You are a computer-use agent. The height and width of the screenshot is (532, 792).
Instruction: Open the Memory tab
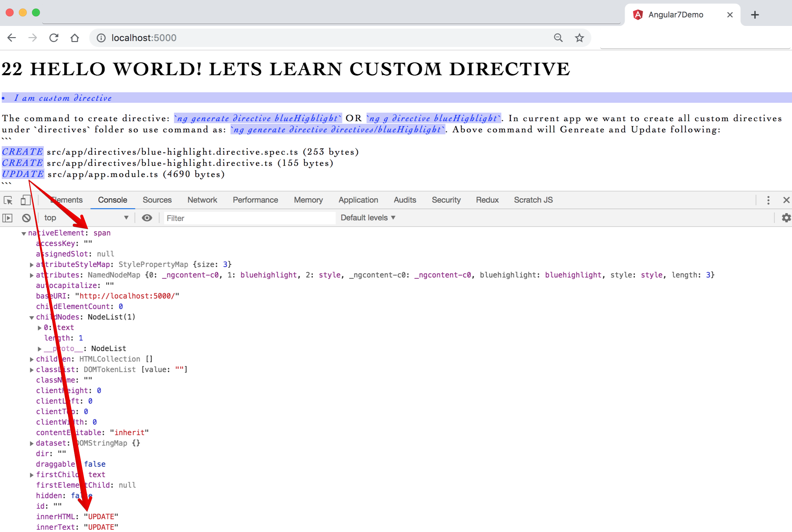coord(308,200)
